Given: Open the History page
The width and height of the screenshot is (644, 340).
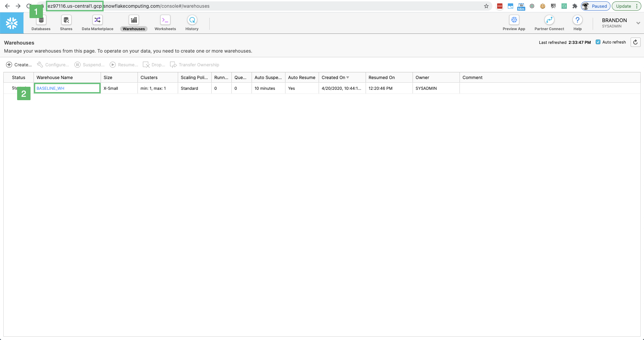Looking at the screenshot, I should coord(192,23).
